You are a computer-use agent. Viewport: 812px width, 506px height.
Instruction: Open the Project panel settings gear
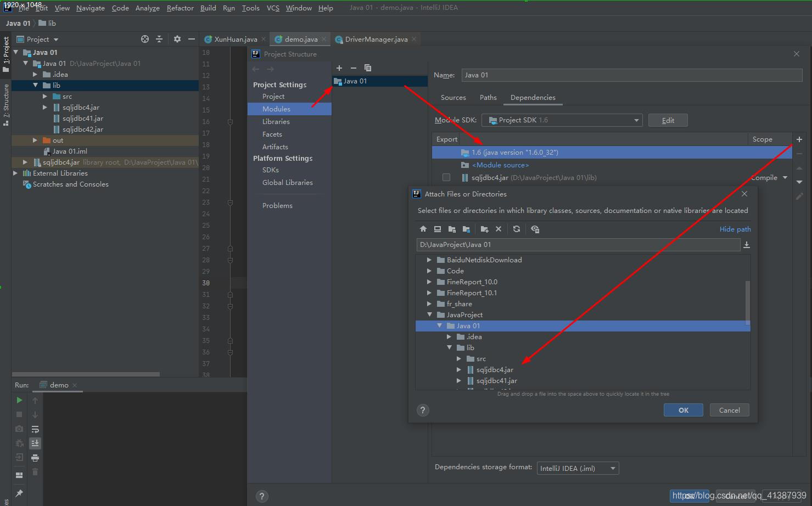[177, 39]
